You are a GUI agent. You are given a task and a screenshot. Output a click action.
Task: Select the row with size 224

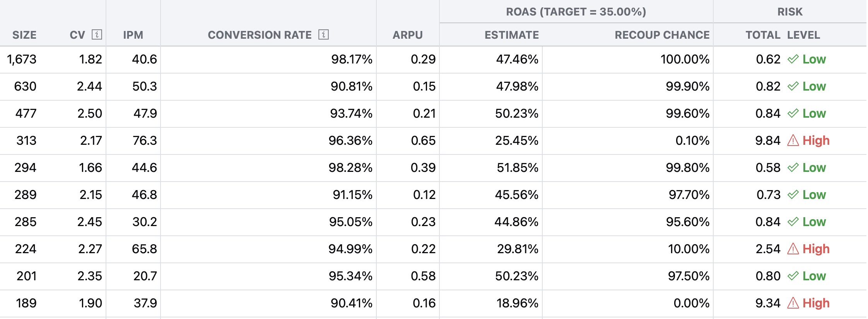pos(24,249)
